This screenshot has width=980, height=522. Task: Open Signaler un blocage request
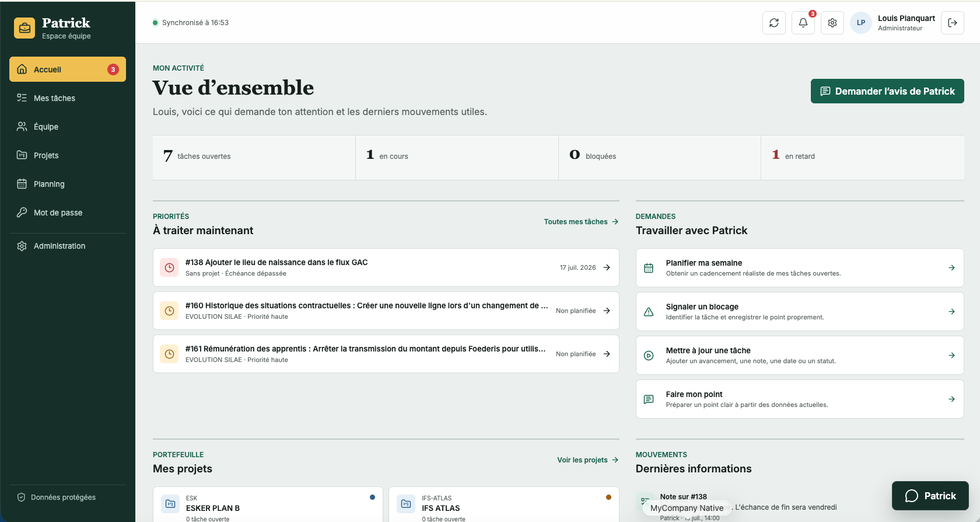[800, 312]
